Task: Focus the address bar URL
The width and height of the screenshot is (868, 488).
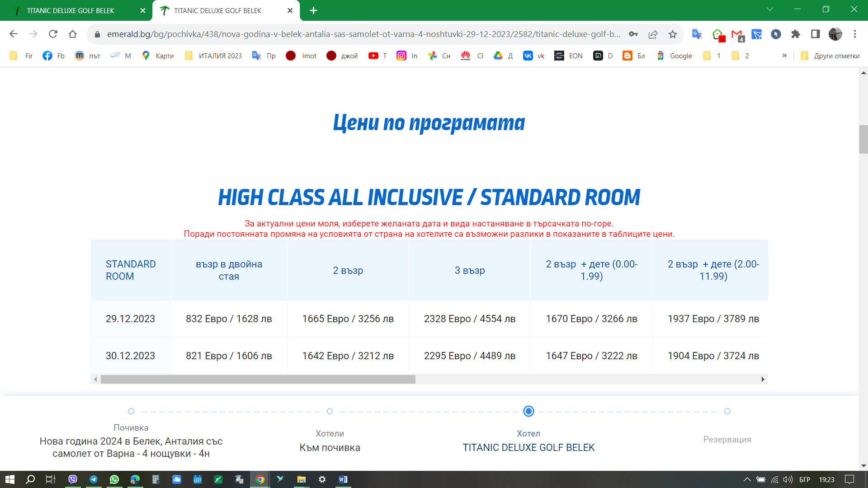Action: (363, 34)
